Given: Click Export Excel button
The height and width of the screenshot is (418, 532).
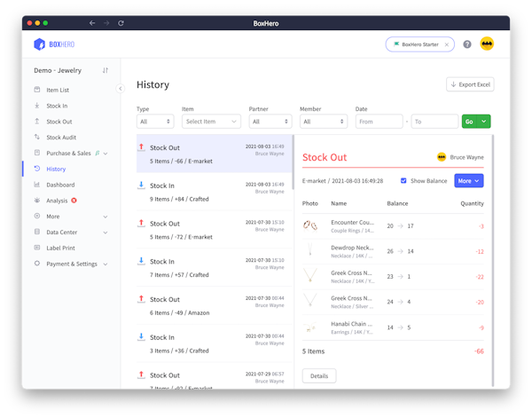Looking at the screenshot, I should [470, 84].
